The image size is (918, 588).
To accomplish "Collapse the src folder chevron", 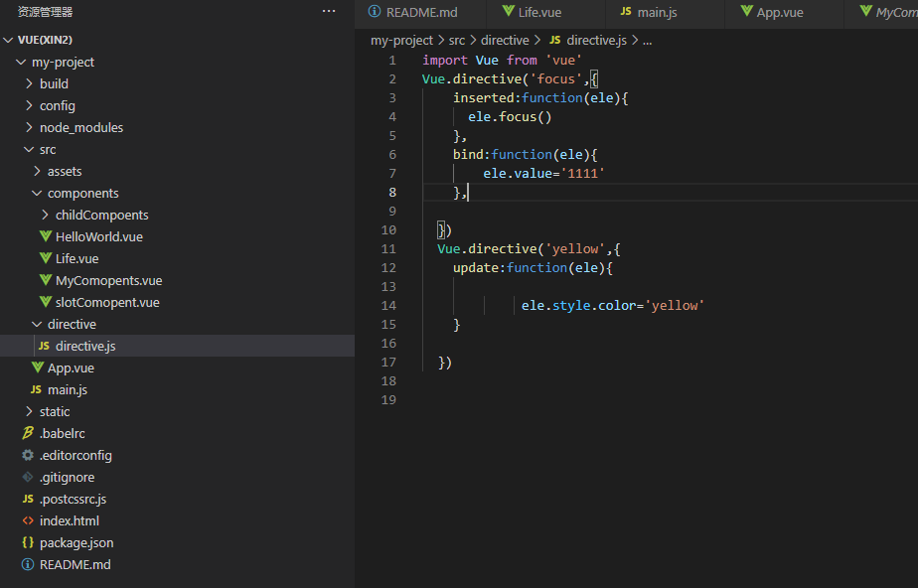I will click(x=29, y=149).
